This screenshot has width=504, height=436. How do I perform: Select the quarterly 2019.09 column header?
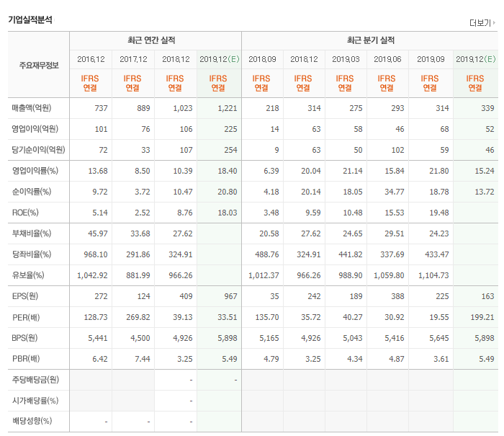click(431, 59)
